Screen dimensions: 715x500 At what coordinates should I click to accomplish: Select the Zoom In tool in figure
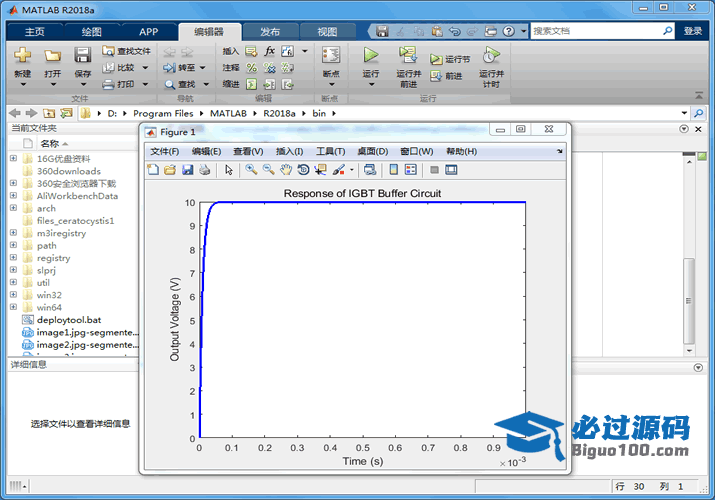click(251, 170)
